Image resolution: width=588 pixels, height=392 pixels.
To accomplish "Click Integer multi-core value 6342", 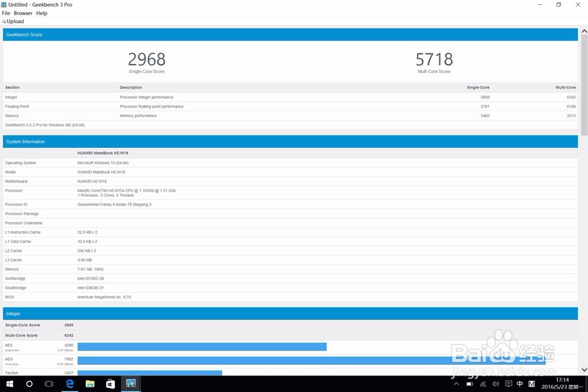I will click(x=571, y=97).
